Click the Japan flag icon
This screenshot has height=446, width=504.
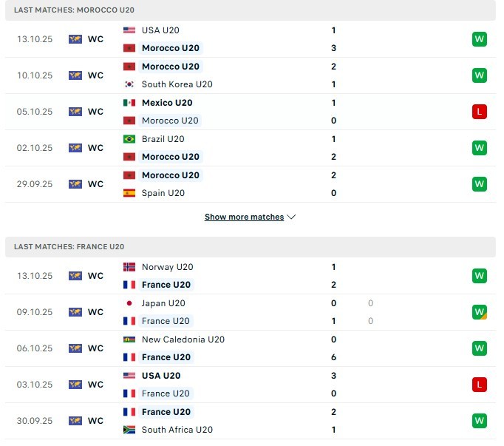pyautogui.click(x=129, y=303)
